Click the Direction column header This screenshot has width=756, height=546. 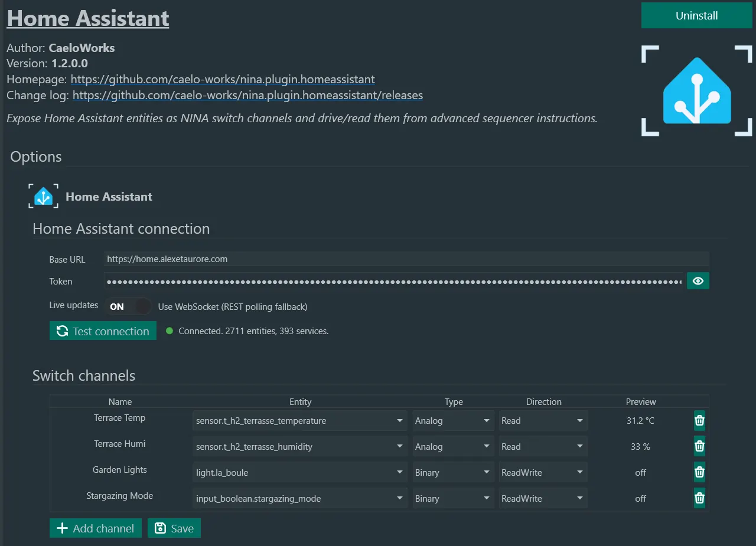point(544,401)
